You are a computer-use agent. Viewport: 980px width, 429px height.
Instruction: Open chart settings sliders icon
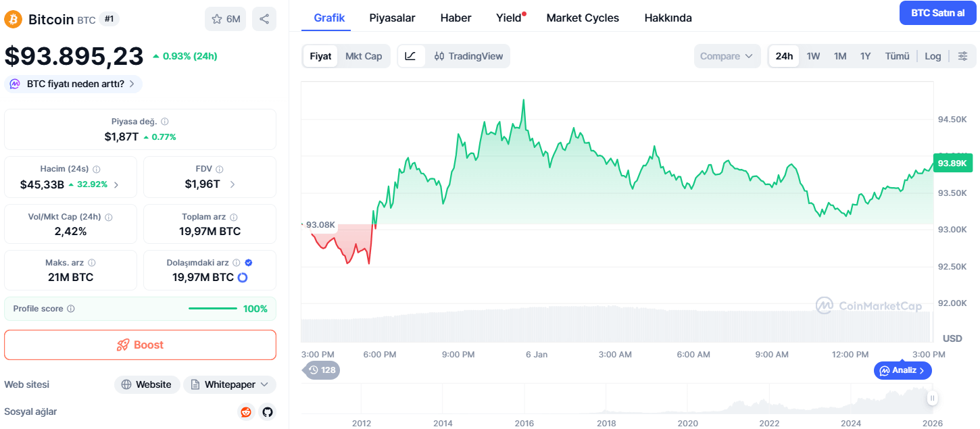coord(963,56)
